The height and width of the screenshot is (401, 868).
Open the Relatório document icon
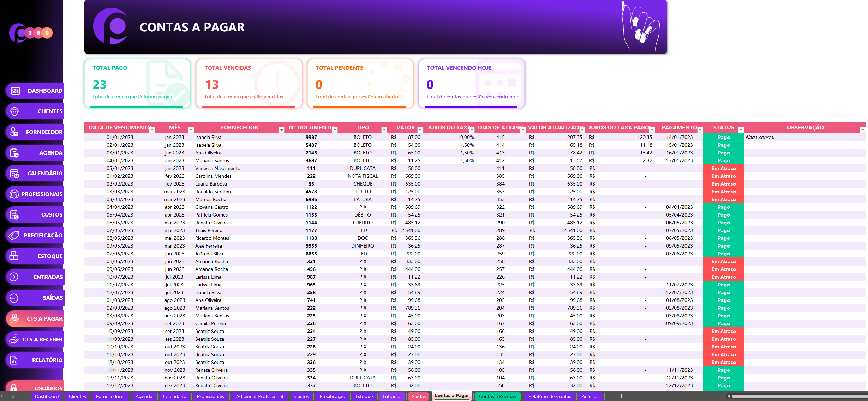[14, 360]
